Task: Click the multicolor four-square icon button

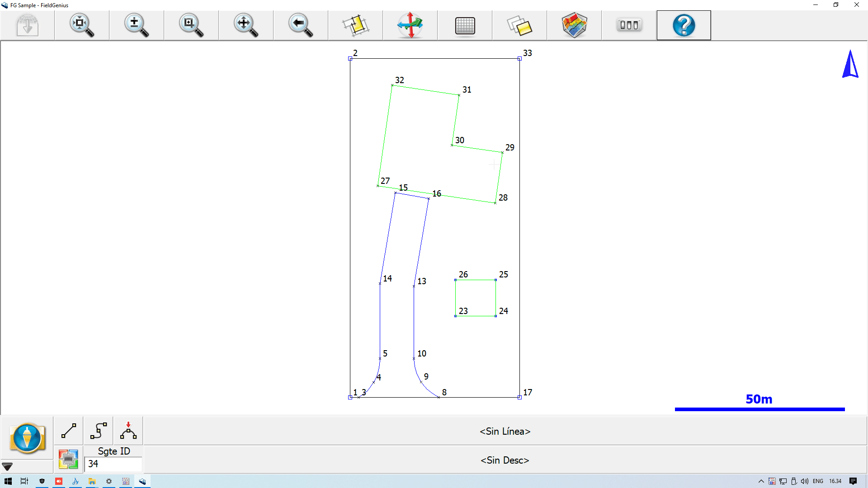Action: [x=68, y=460]
